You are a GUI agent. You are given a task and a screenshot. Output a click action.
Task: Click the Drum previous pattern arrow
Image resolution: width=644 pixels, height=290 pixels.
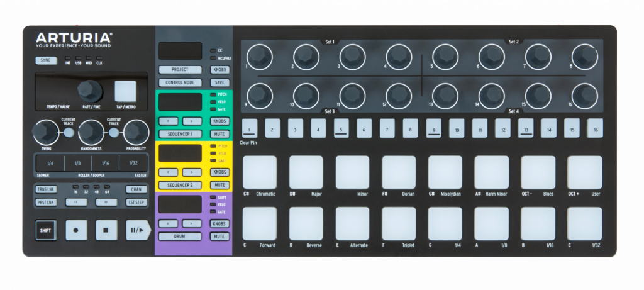(x=169, y=224)
